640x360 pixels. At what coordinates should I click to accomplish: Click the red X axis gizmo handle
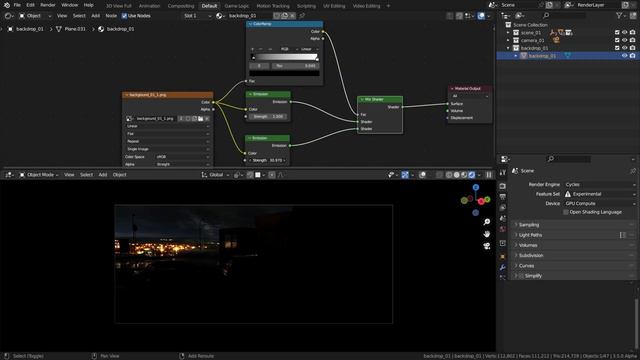[481, 201]
